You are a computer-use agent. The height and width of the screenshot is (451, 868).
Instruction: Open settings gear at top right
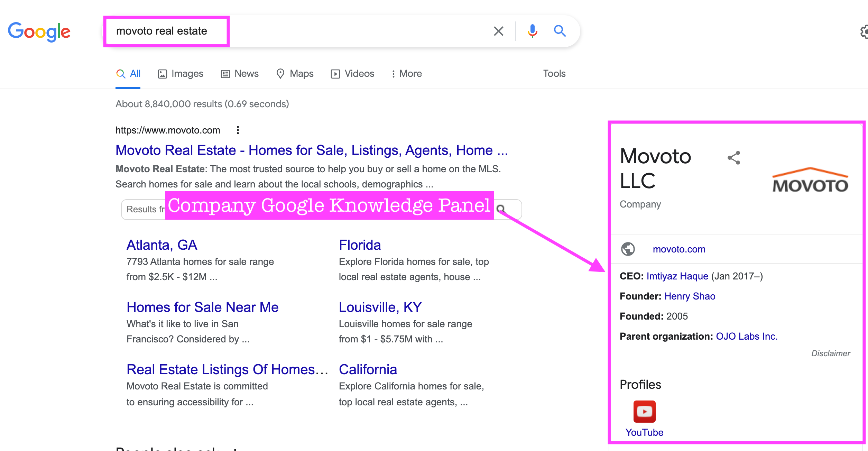(864, 32)
